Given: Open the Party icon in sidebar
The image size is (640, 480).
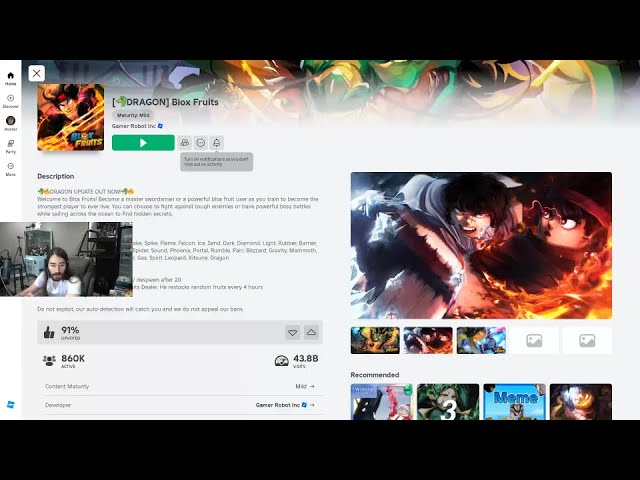Looking at the screenshot, I should pos(10,145).
